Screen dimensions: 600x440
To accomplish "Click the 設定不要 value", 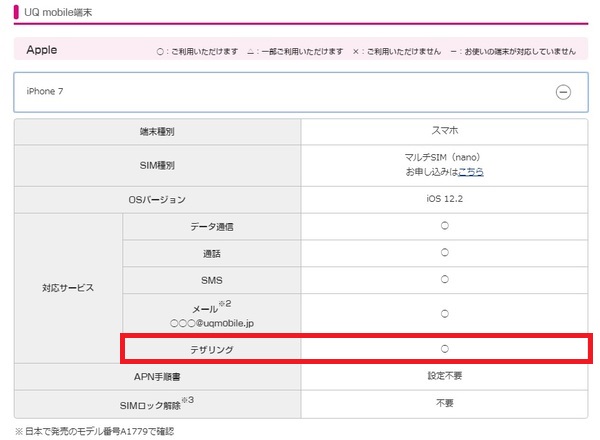I will 445,376.
